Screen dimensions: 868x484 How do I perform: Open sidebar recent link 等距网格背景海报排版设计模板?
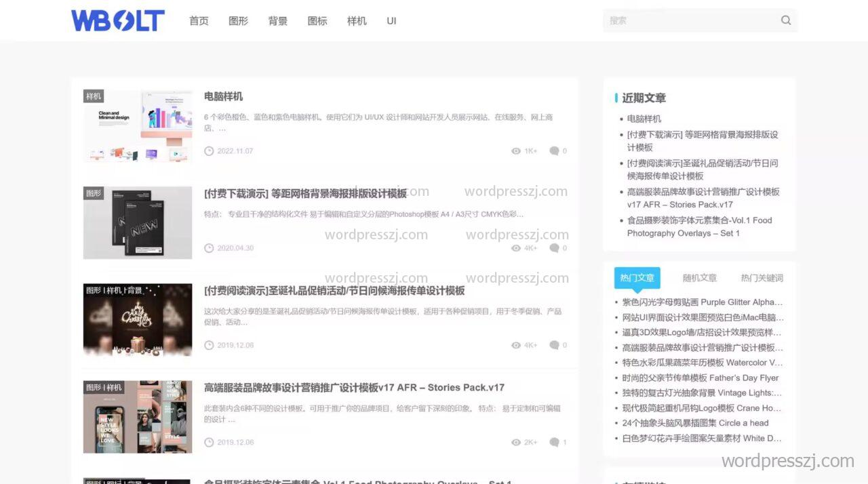[703, 141]
